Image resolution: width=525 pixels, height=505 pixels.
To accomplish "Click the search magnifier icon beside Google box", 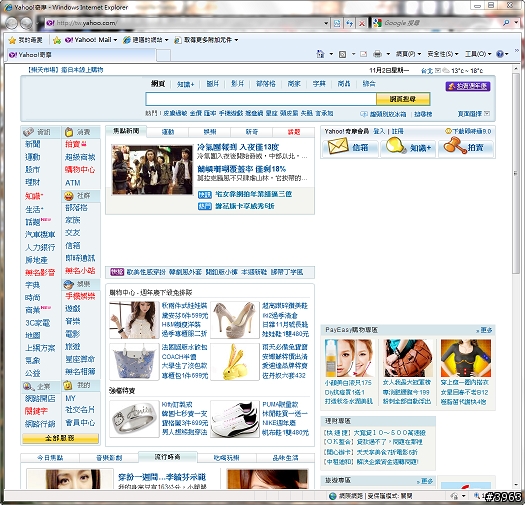I will [506, 23].
